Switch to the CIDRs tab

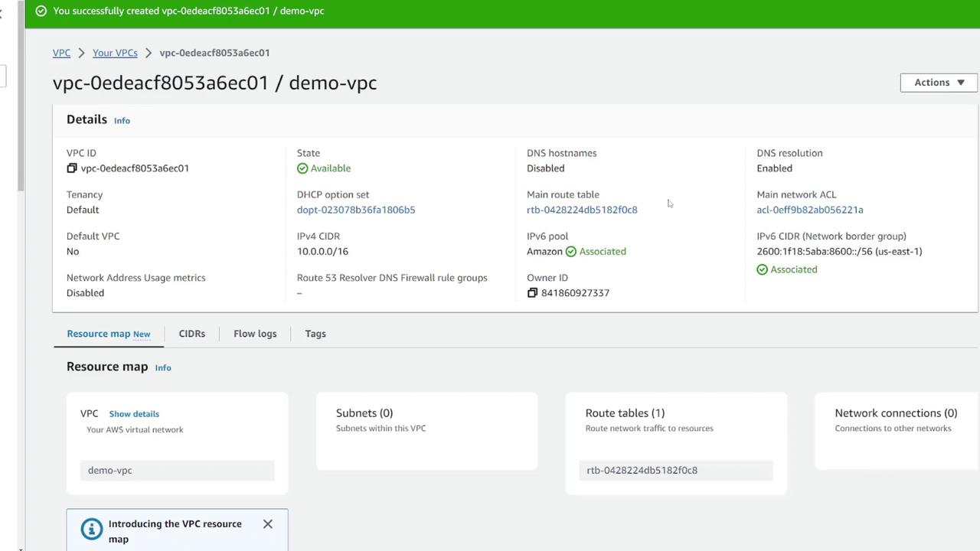pos(191,334)
